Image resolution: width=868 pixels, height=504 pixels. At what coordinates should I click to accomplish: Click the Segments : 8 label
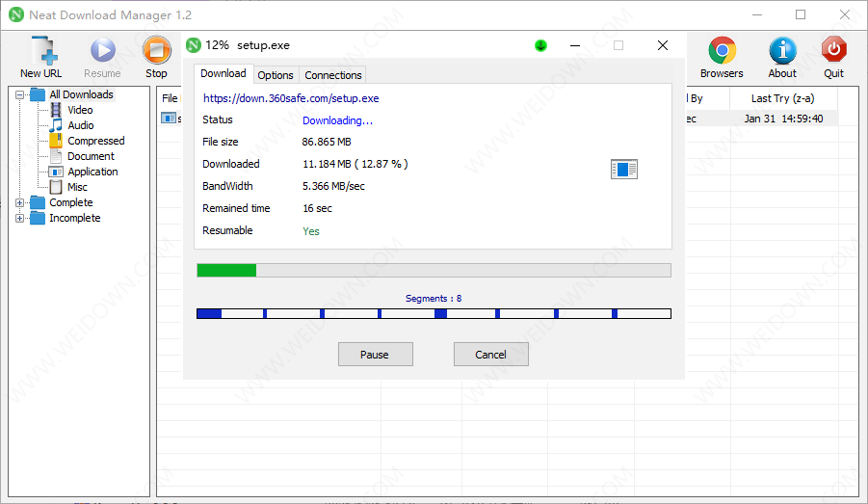[434, 299]
